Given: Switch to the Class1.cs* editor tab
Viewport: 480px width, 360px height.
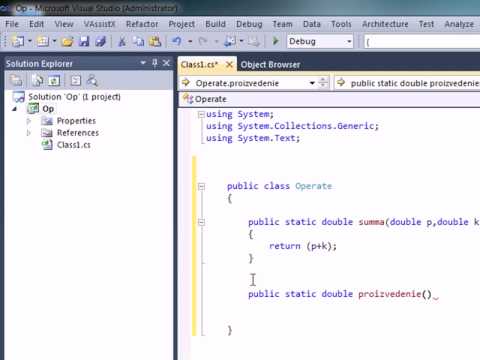Looking at the screenshot, I should [199, 64].
